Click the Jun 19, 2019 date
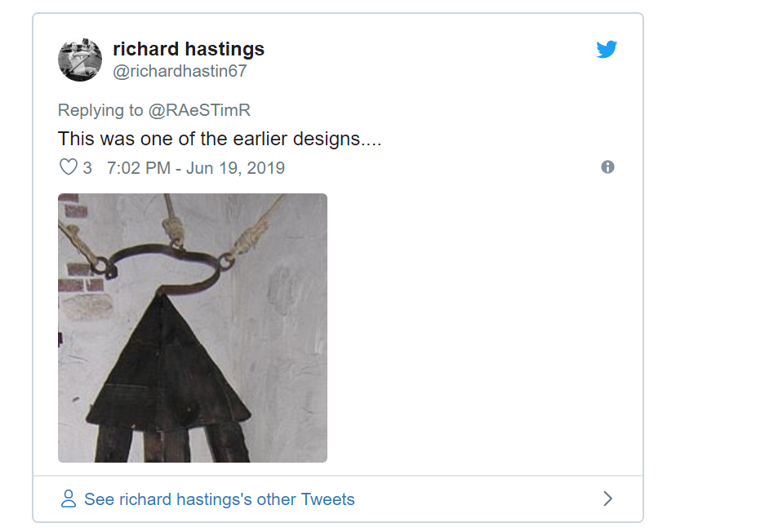Screen dimensions: 765x532 pos(235,168)
